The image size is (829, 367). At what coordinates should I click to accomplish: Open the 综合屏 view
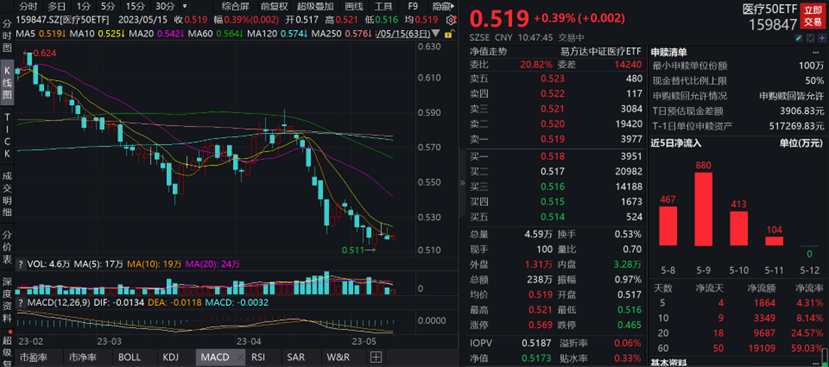pos(235,6)
